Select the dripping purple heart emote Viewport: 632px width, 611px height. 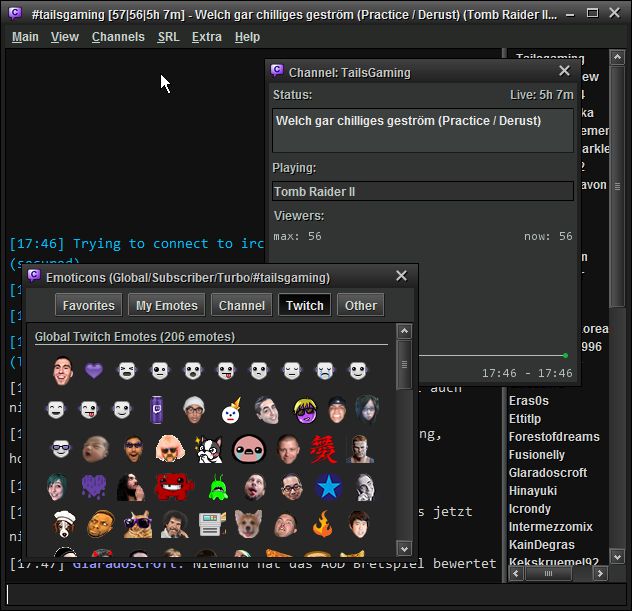click(94, 486)
